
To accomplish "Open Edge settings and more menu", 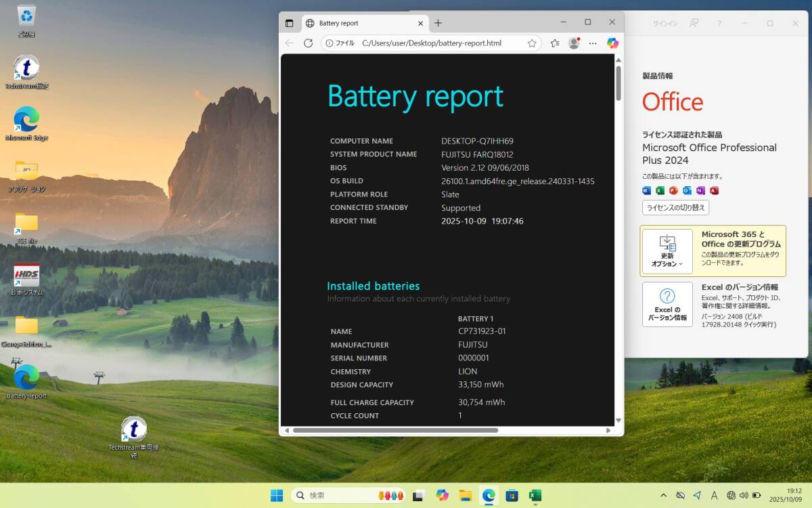I will pyautogui.click(x=593, y=43).
